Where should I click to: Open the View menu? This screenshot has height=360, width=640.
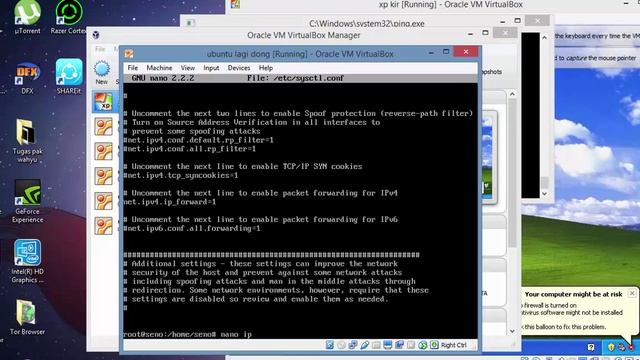click(188, 68)
